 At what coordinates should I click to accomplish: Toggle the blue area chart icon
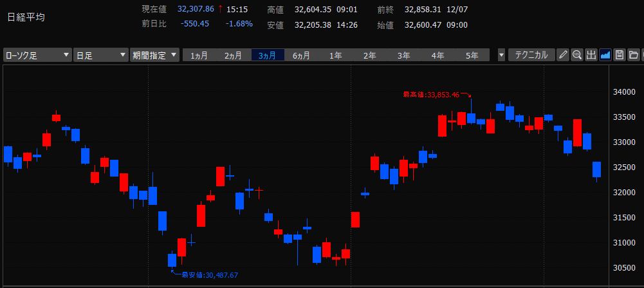tap(605, 55)
